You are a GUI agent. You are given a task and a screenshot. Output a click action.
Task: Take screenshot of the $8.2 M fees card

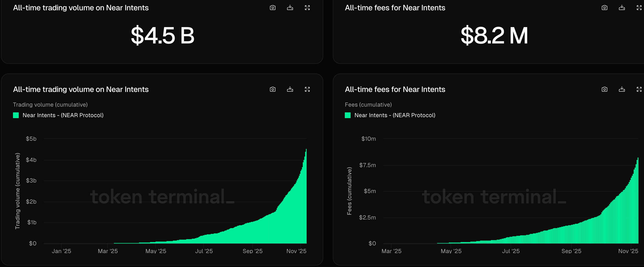coord(604,8)
